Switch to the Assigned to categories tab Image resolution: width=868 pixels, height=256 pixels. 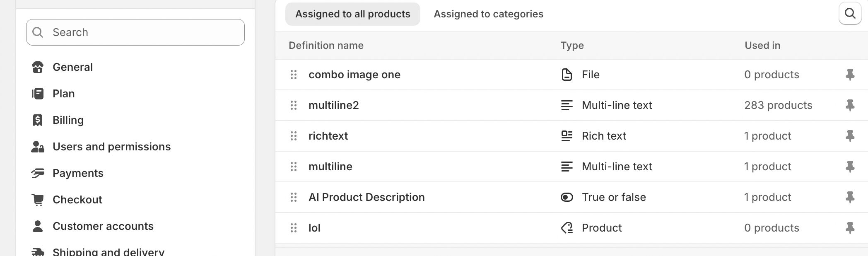(488, 14)
